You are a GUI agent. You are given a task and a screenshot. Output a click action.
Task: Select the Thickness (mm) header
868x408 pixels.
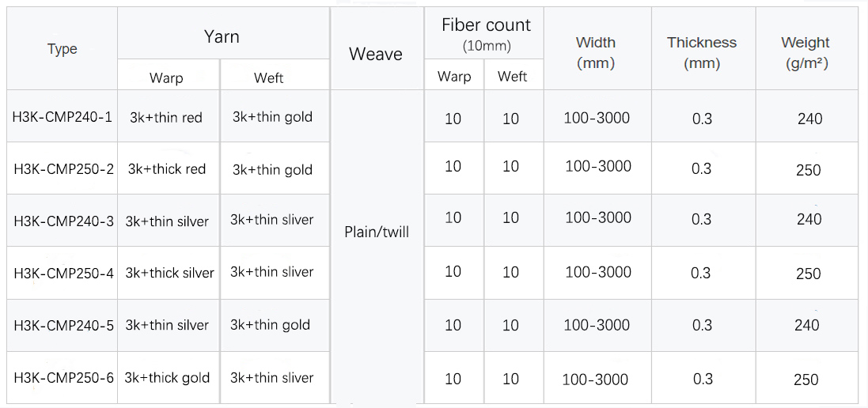[x=702, y=52]
